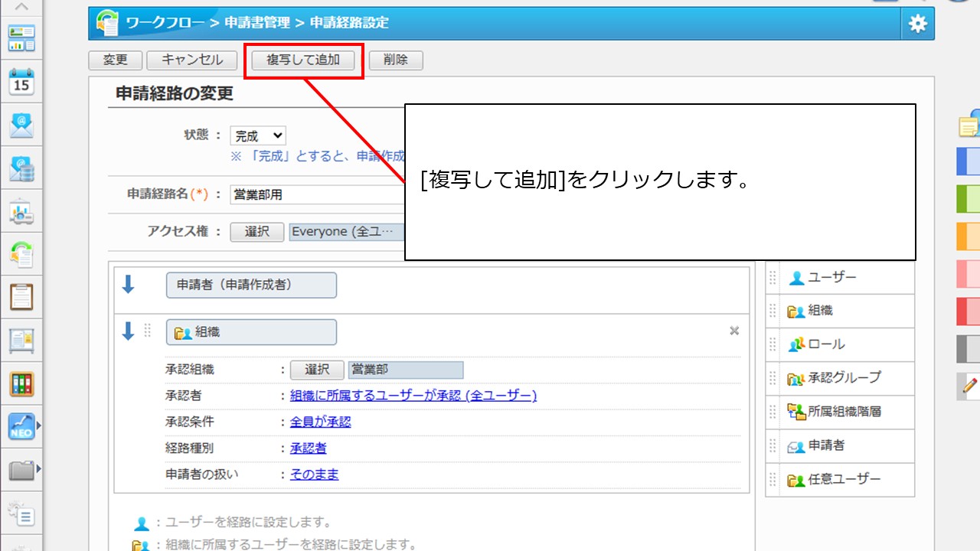
Task: Select the blue color swatch
Action: click(969, 161)
